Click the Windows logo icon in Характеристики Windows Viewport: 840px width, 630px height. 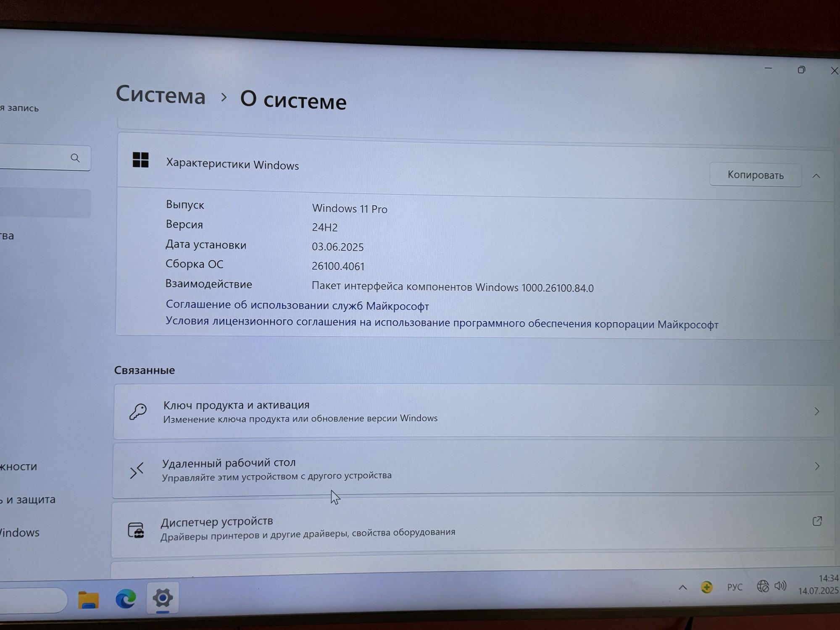[140, 160]
